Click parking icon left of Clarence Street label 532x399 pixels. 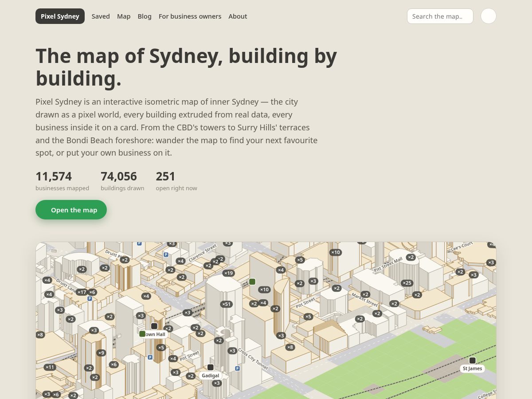(166, 254)
